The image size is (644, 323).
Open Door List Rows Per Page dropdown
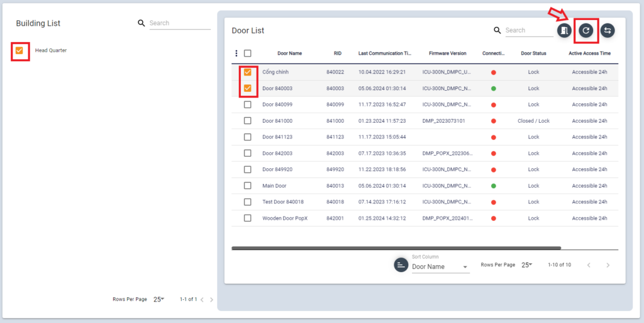(527, 265)
